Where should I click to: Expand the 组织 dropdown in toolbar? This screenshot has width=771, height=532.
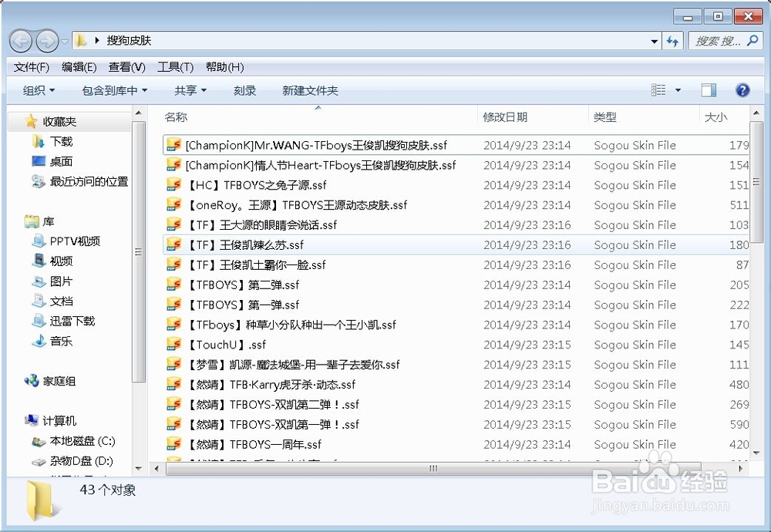[x=39, y=90]
